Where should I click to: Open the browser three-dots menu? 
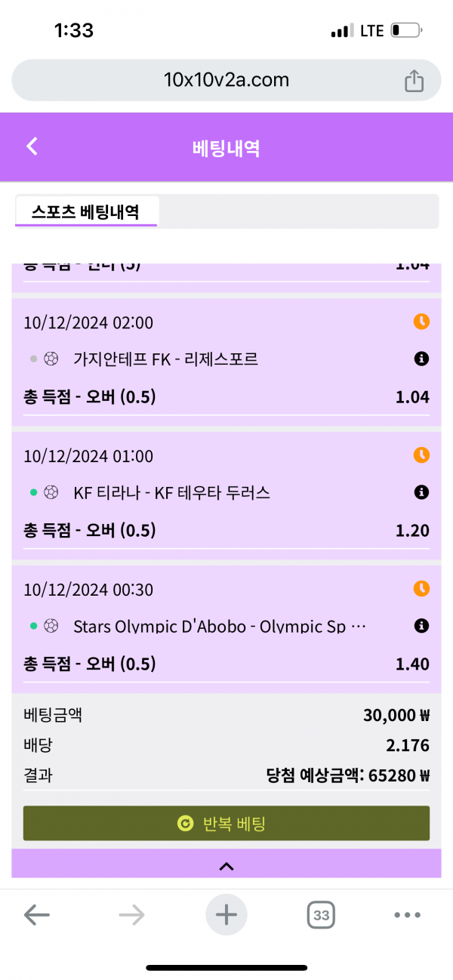pyautogui.click(x=407, y=916)
